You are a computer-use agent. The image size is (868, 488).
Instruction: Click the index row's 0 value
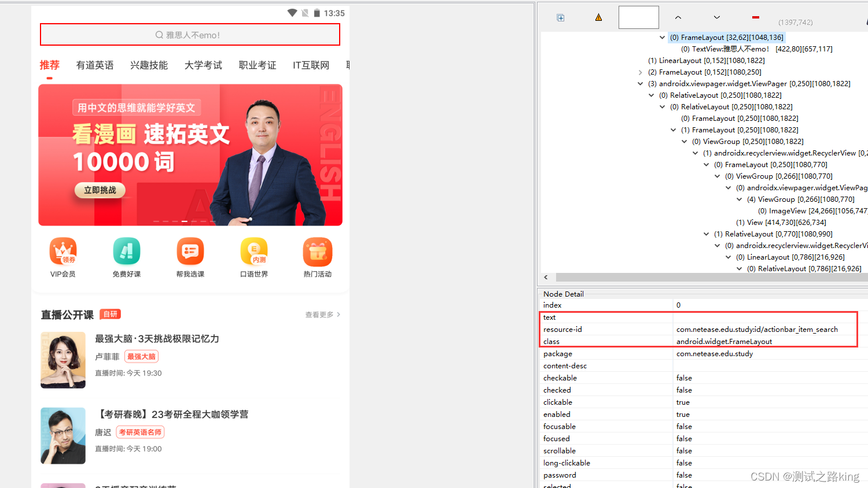[678, 305]
